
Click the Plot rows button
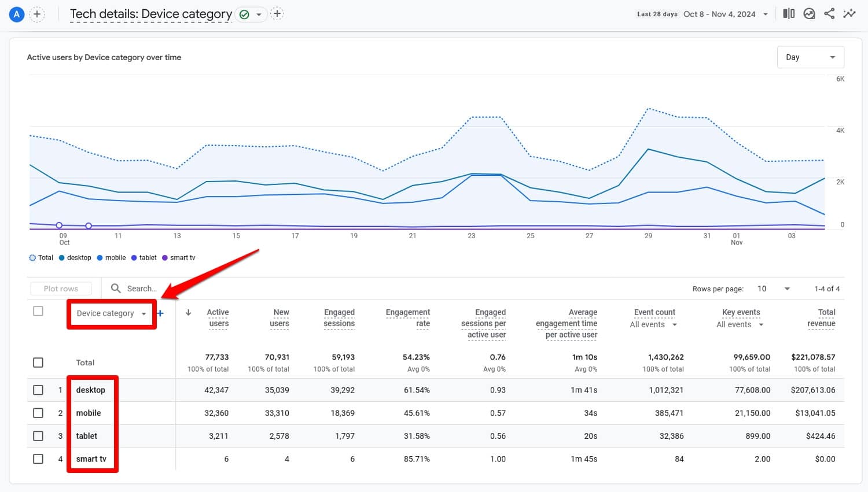[60, 288]
